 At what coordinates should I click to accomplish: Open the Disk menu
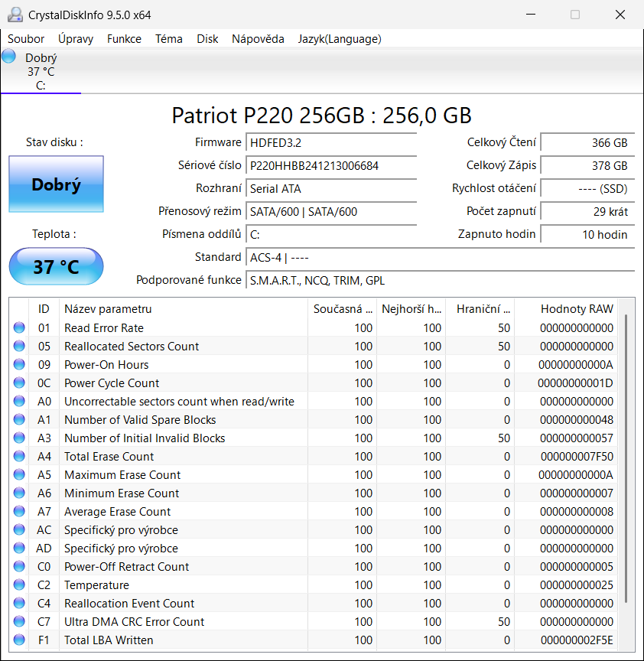[x=207, y=39]
